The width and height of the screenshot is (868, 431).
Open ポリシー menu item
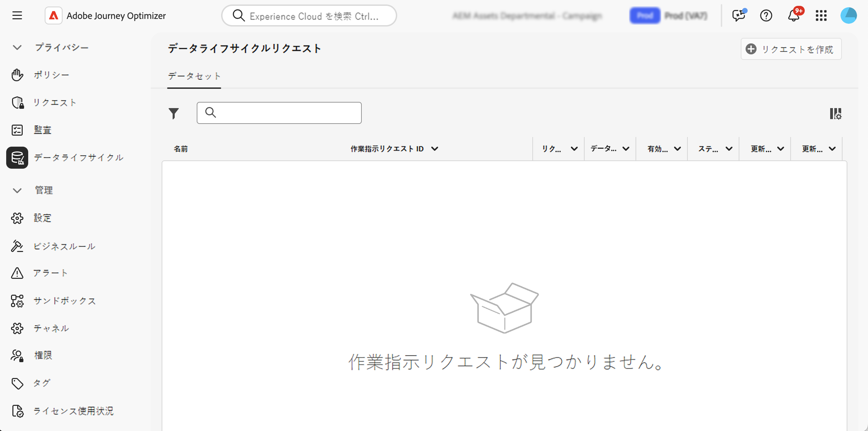click(x=52, y=75)
